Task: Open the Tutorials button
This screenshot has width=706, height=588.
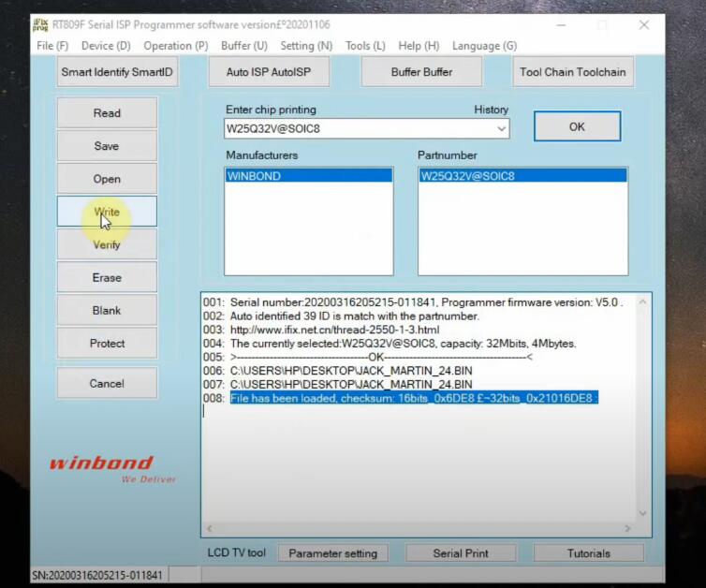Action: click(588, 552)
